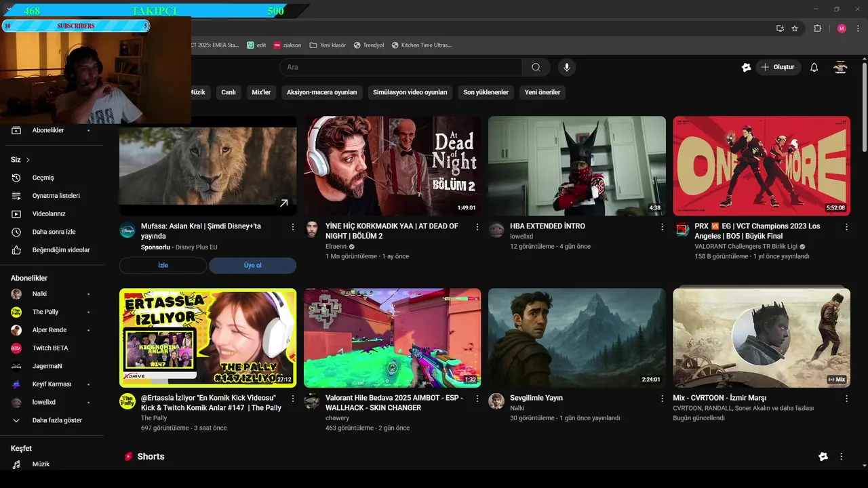
Task: Open Sevgilimle Yayın thumbnail
Action: click(x=577, y=338)
